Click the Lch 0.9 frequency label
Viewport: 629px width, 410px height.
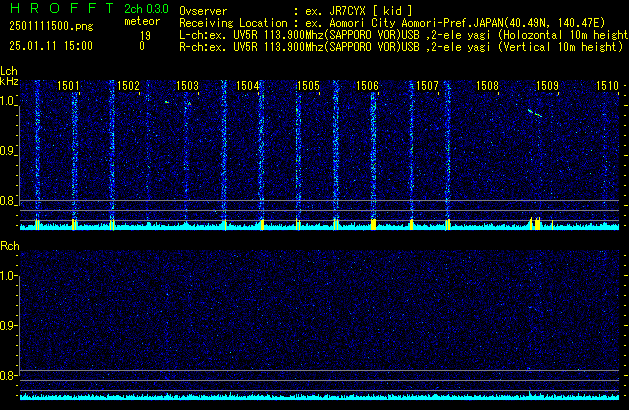pos(8,151)
